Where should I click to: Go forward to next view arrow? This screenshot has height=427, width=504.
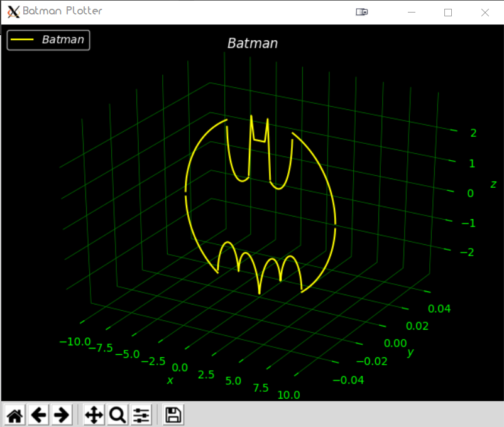(x=62, y=415)
